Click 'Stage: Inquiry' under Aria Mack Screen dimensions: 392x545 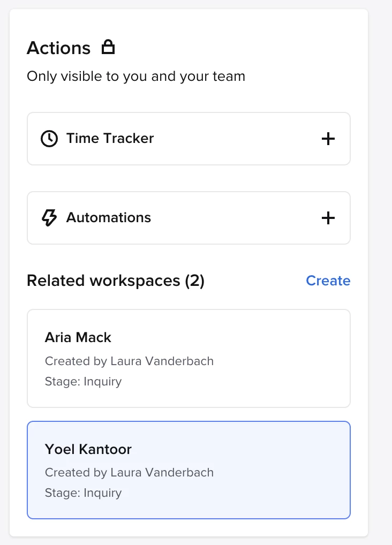pyautogui.click(x=83, y=382)
